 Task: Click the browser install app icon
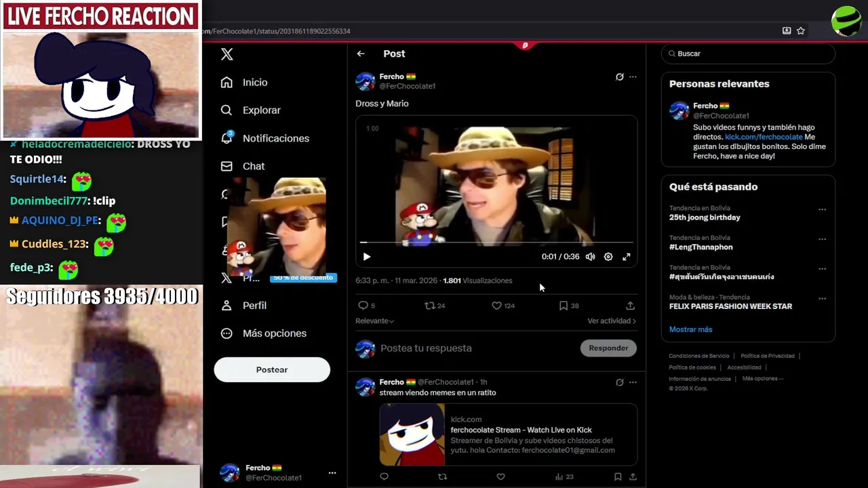[x=787, y=30]
